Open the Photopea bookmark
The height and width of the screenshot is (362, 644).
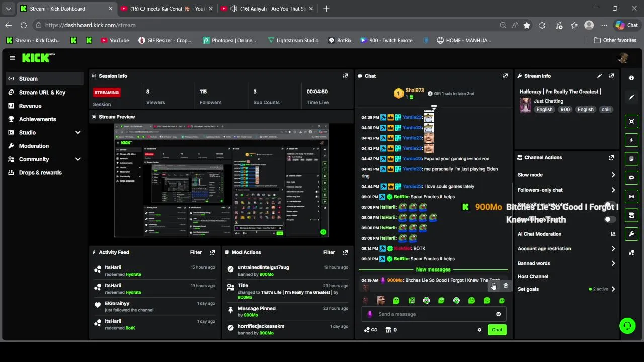point(229,40)
